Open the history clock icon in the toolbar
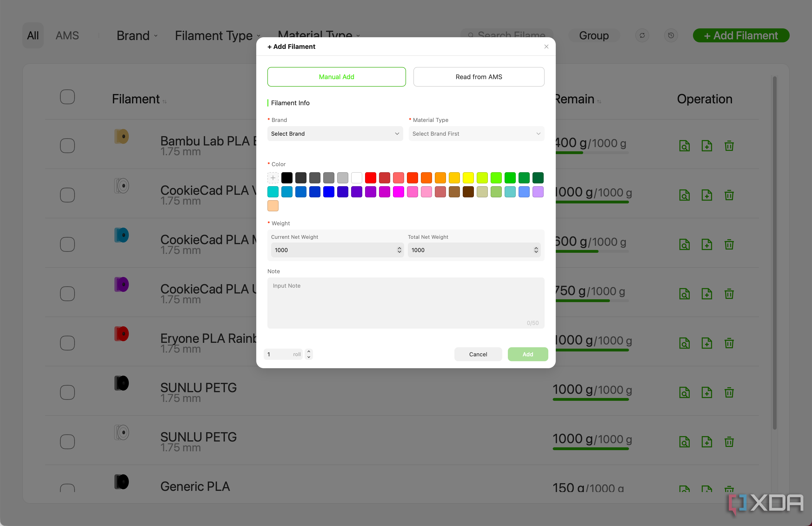Screen dimensions: 812x526 671,36
